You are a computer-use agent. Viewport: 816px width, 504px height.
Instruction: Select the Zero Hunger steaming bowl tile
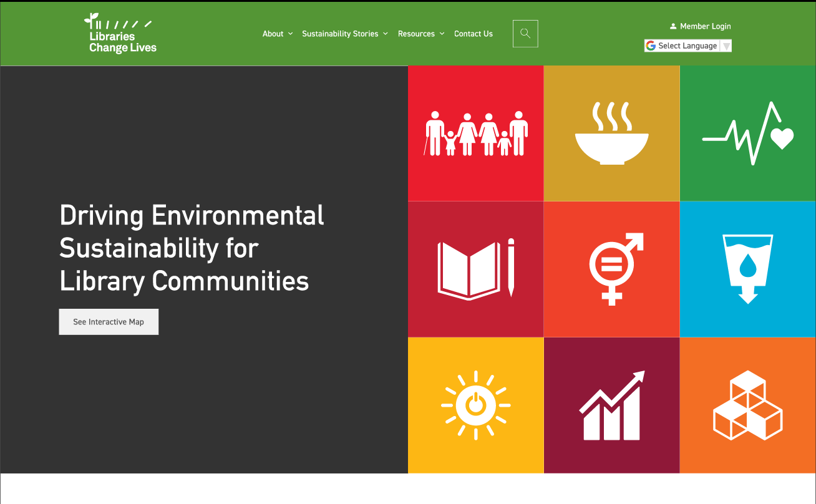pos(611,133)
